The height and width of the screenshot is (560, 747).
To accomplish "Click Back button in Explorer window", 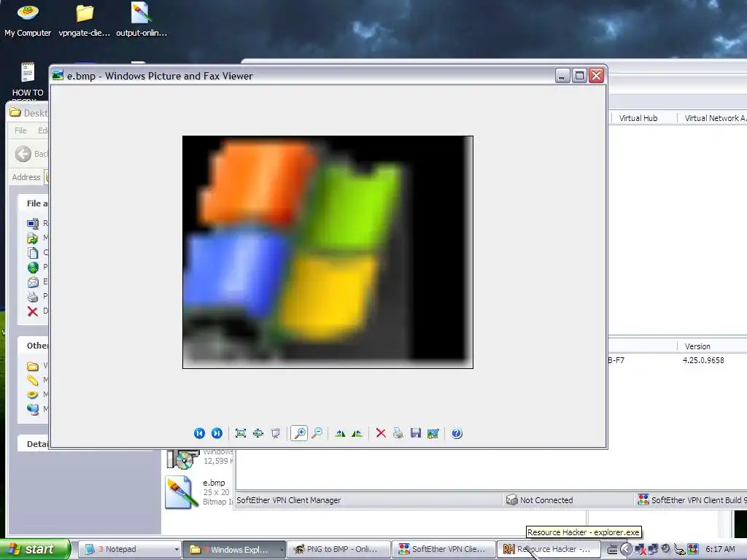I will [31, 154].
